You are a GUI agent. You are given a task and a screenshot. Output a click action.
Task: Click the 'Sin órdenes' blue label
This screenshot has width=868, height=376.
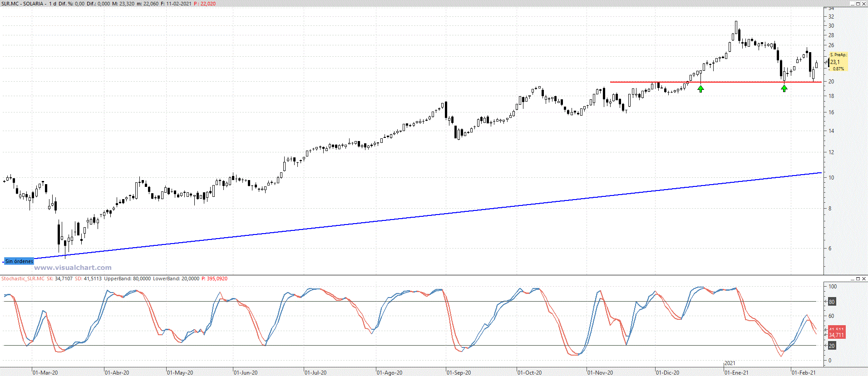pyautogui.click(x=19, y=261)
